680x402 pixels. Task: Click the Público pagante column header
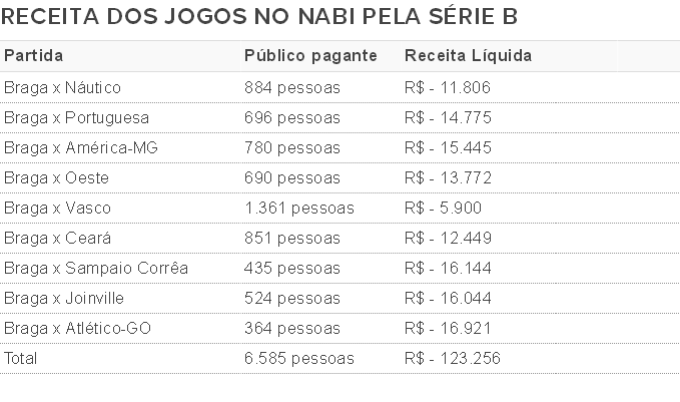click(311, 56)
